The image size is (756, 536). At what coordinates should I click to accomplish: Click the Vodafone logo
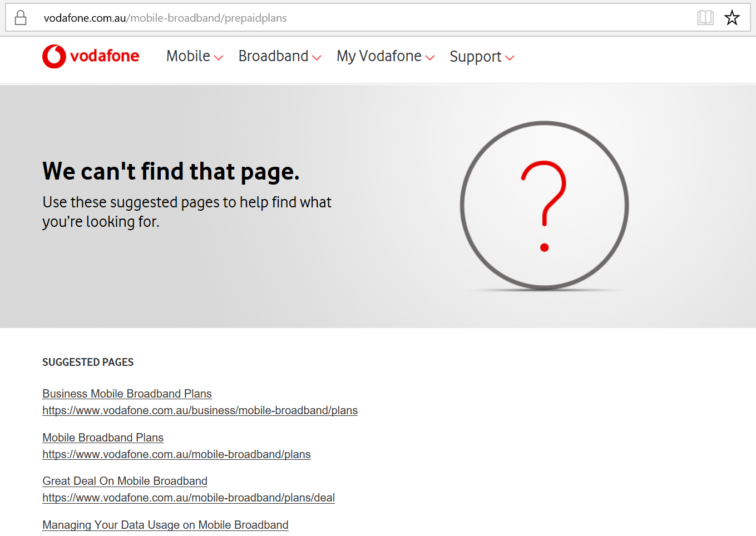[x=90, y=56]
